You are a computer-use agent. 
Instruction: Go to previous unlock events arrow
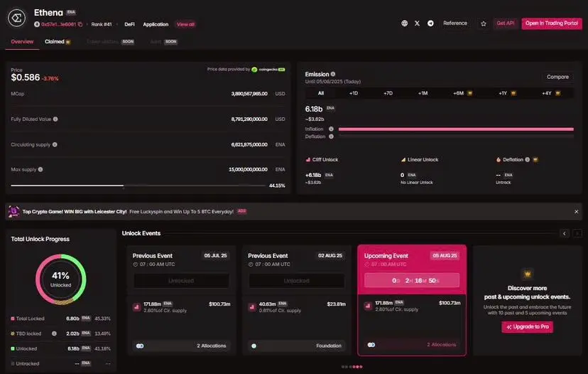pos(565,233)
